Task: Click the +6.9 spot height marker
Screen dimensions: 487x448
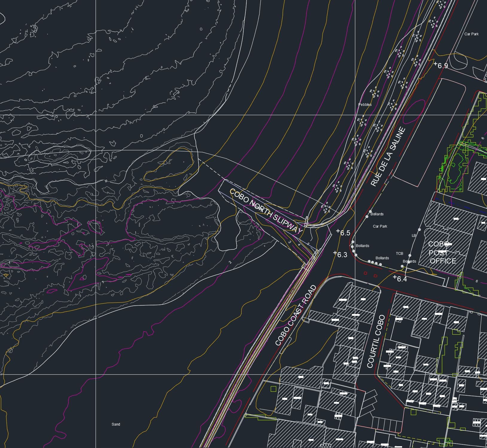Action: click(441, 65)
